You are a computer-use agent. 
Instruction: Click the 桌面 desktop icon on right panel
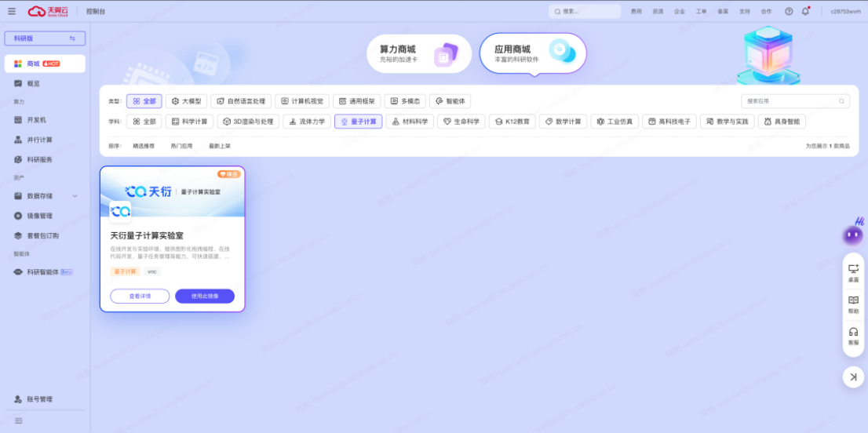coord(853,272)
